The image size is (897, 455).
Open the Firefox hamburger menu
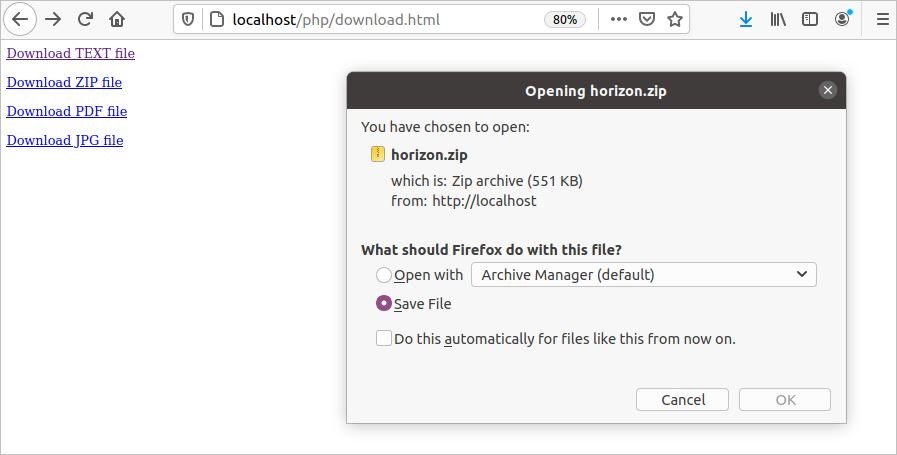tap(882, 19)
